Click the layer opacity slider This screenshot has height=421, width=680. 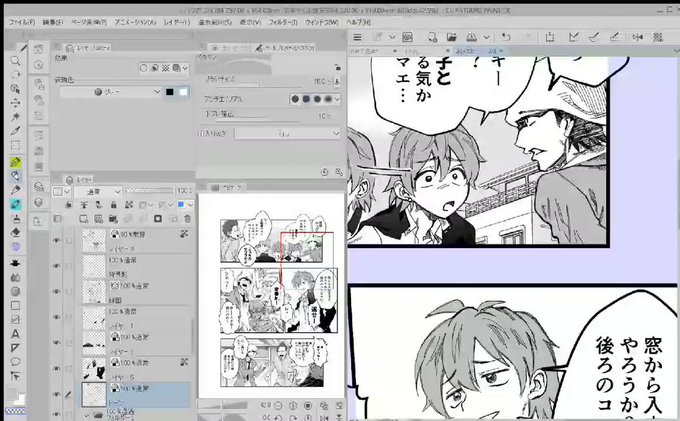point(150,191)
